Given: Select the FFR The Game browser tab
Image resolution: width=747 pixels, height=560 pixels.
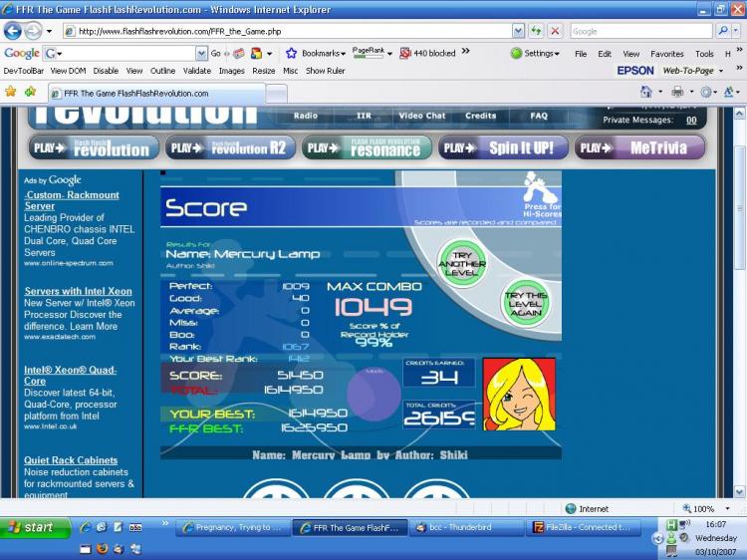Looking at the screenshot, I should (156, 94).
